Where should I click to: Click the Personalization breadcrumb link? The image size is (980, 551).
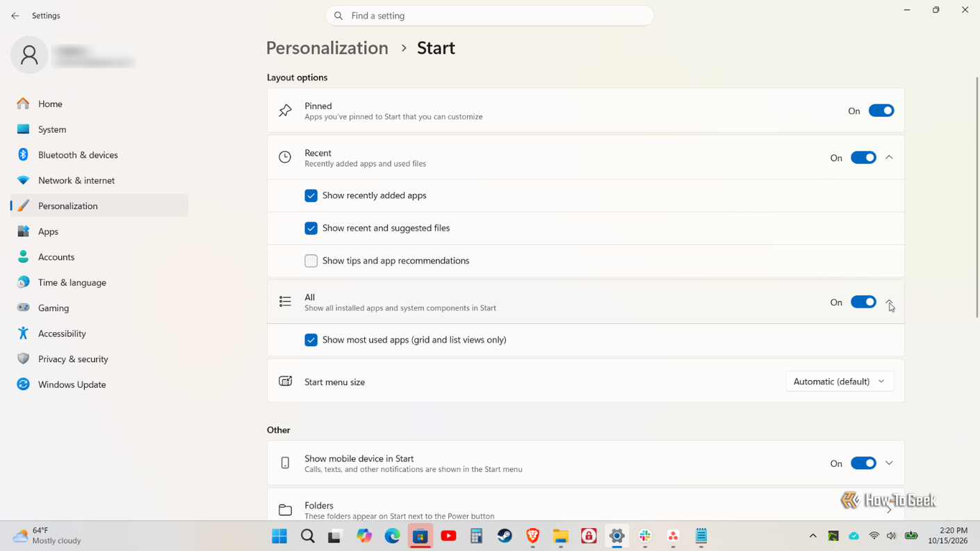[x=327, y=48]
